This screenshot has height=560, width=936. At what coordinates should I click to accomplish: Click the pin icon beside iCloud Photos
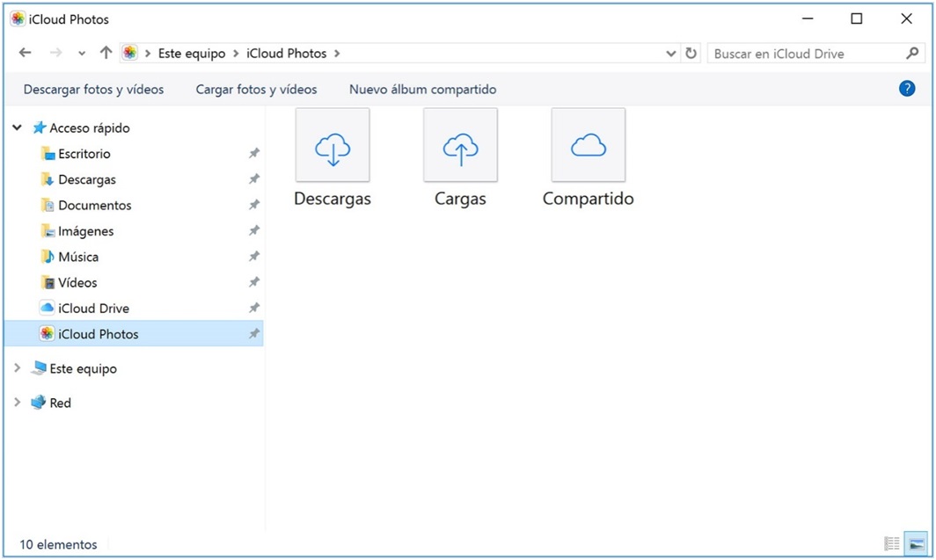click(254, 333)
